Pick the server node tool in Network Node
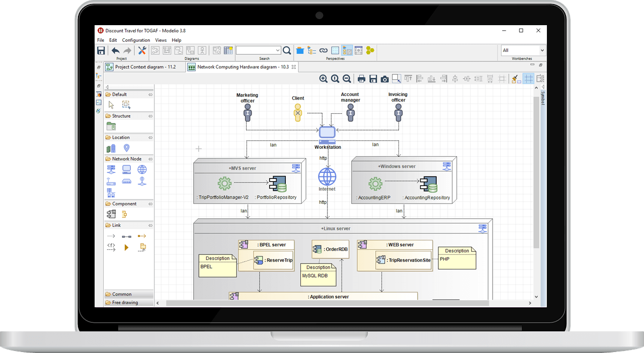Viewport: 644px width, 353px height. 111,170
